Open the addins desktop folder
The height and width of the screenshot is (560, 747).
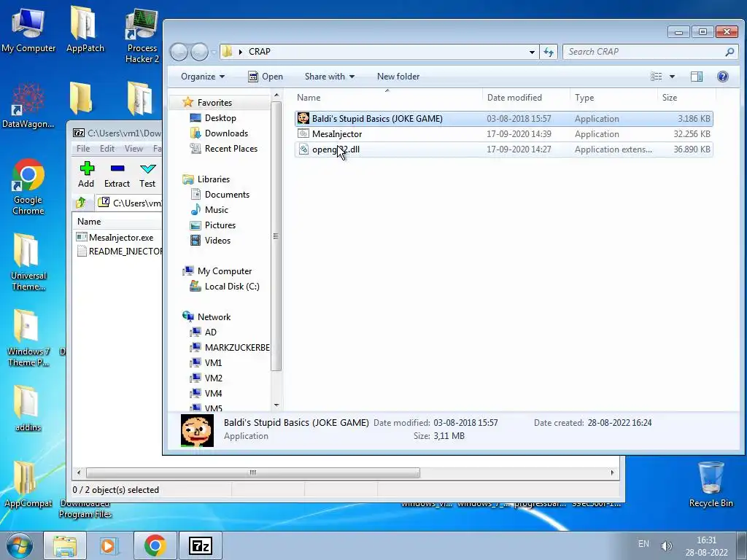[x=28, y=408]
